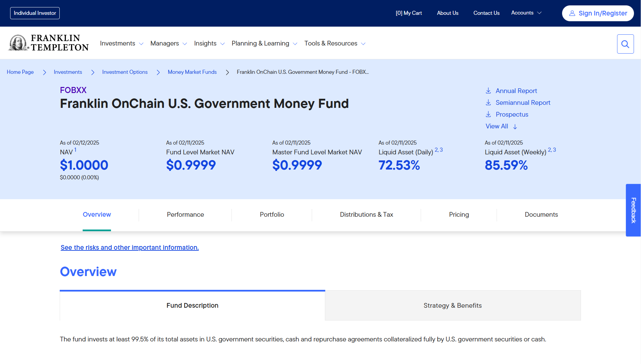Open the Investments navigation menu
This screenshot has height=364, width=641.
point(118,43)
